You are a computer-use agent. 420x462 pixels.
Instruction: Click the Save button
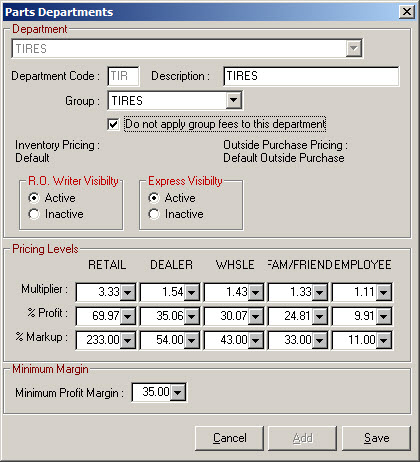pyautogui.click(x=376, y=438)
